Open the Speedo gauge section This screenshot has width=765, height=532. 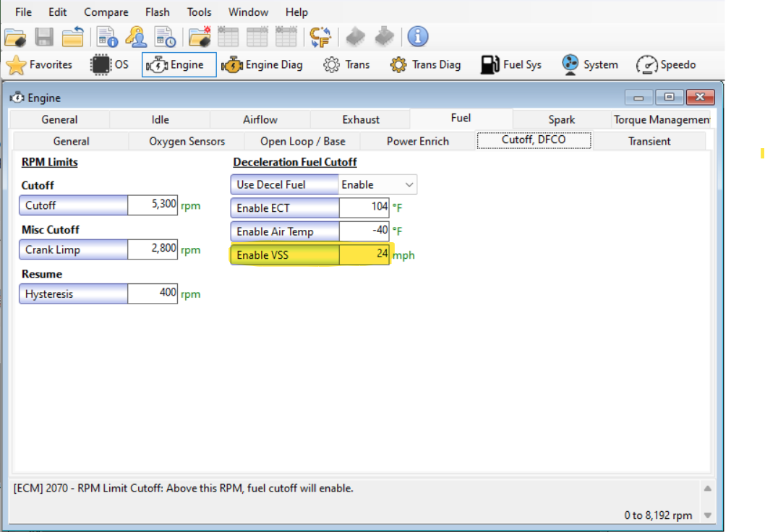(666, 65)
